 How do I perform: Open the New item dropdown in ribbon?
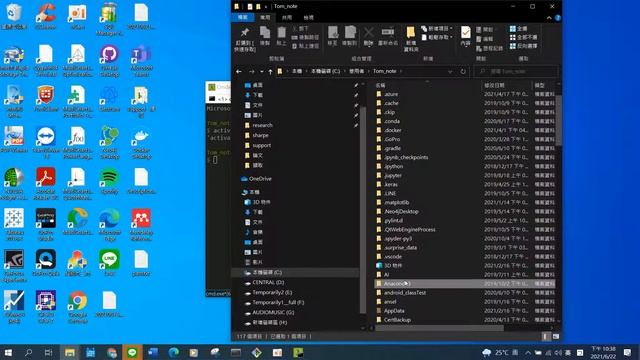[x=437, y=29]
